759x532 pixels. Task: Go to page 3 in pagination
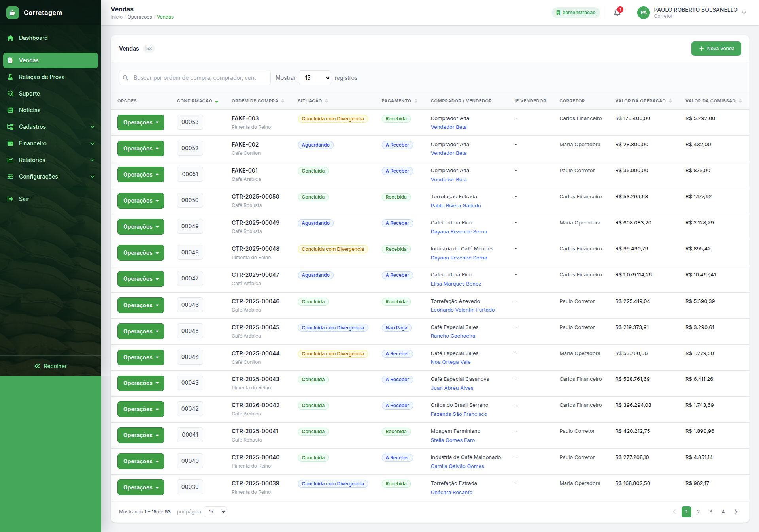pyautogui.click(x=711, y=512)
